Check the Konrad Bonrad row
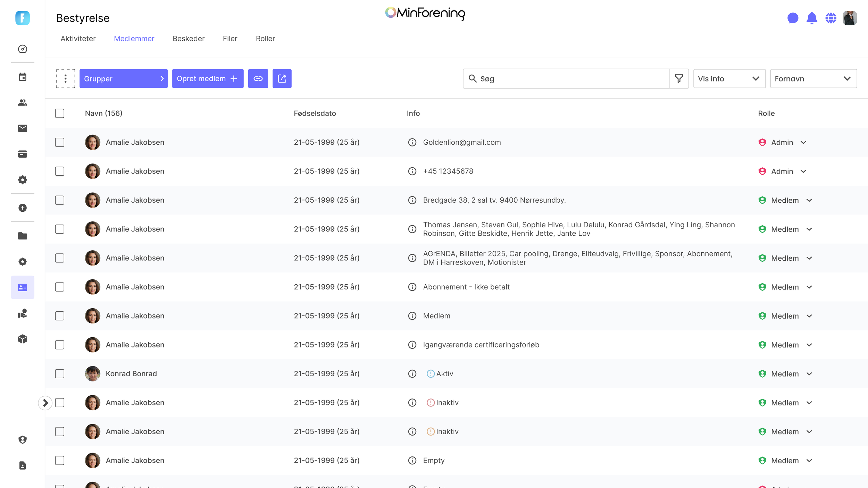 point(60,374)
